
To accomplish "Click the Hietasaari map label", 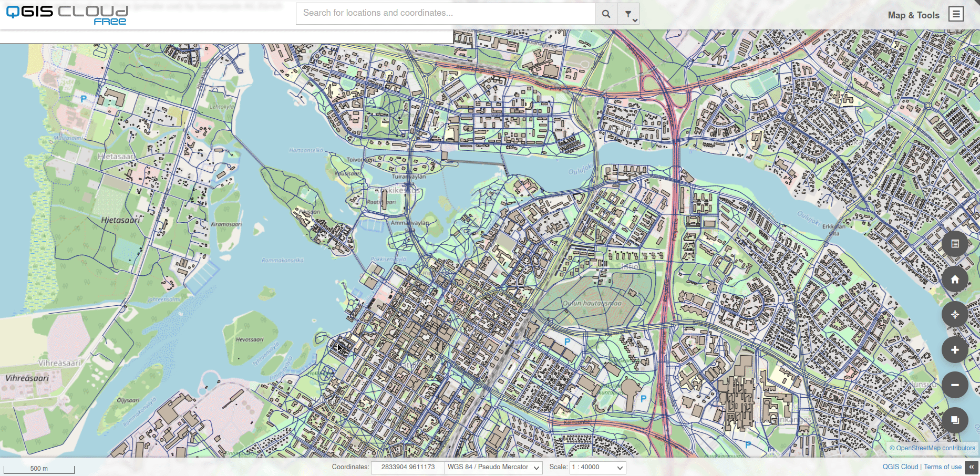I will 120,220.
